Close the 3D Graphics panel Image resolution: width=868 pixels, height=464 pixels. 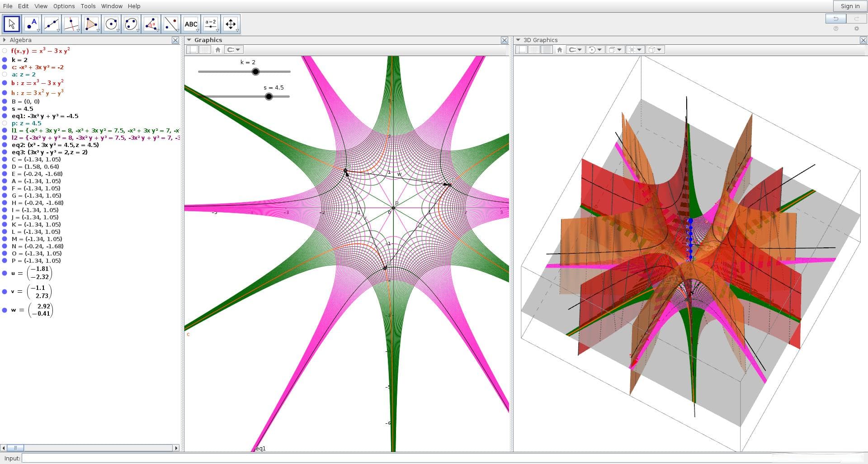[x=863, y=40]
